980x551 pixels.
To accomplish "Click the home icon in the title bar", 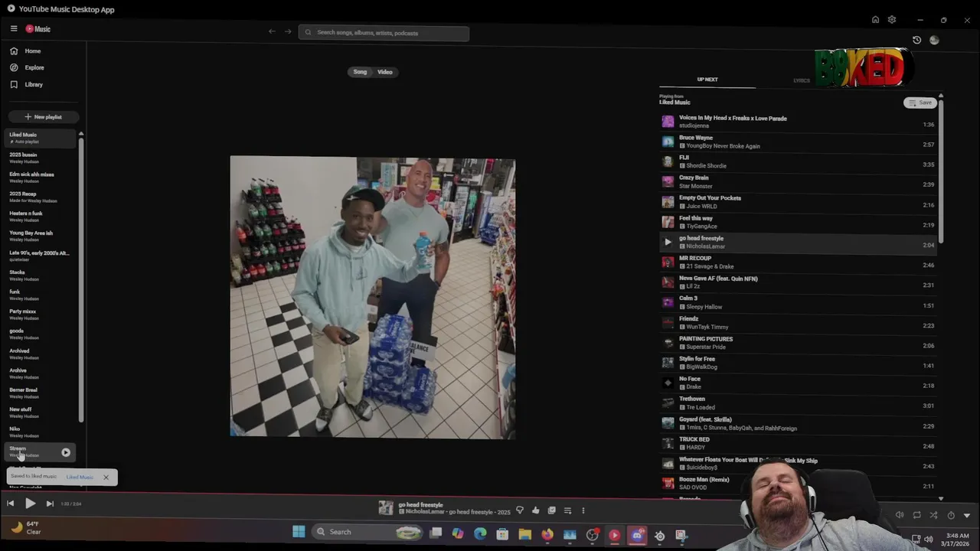I will point(875,20).
